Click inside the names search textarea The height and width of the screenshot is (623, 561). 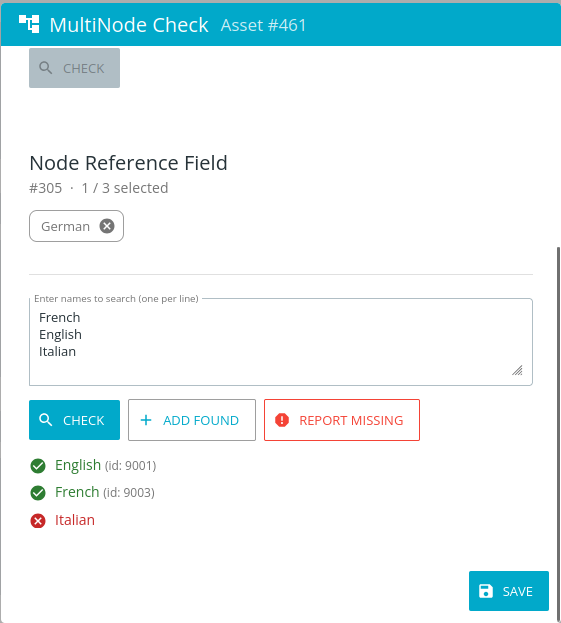coord(281,342)
